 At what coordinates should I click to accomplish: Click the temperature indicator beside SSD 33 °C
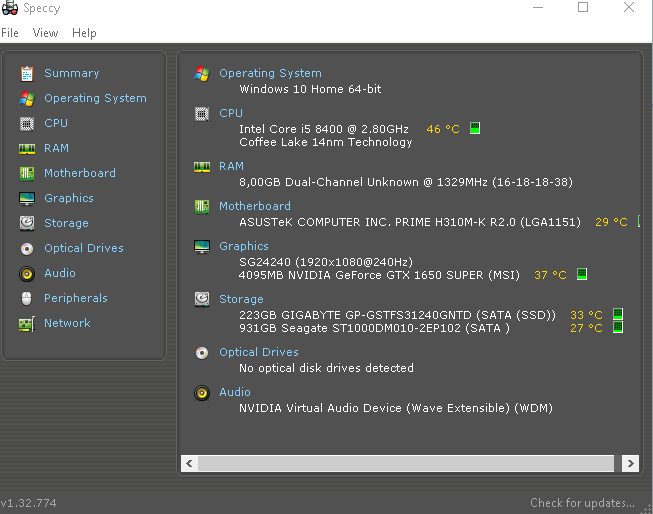[618, 314]
